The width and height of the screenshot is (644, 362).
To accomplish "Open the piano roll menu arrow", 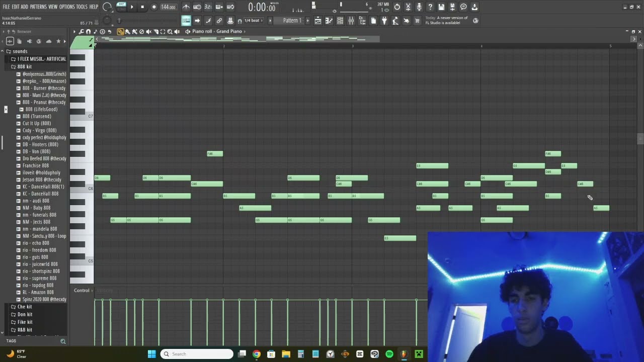I will coord(74,31).
